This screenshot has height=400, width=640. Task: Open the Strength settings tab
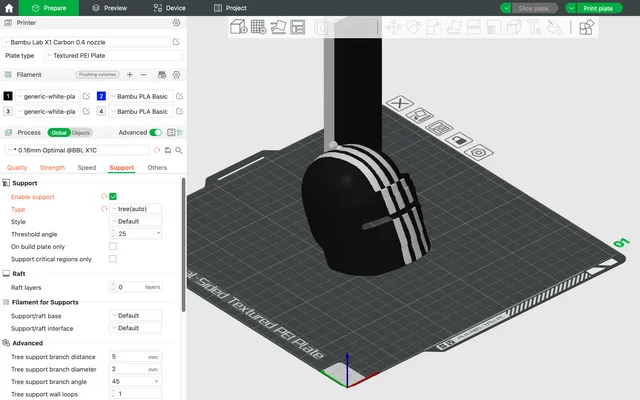coord(52,167)
